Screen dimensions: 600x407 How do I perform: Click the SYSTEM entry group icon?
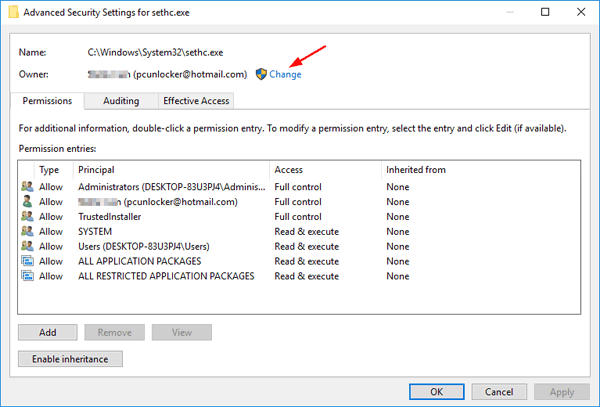(x=25, y=231)
